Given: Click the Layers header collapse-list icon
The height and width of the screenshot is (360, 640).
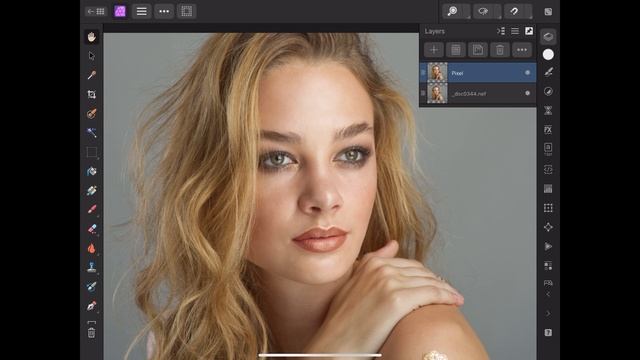Looking at the screenshot, I should [501, 31].
